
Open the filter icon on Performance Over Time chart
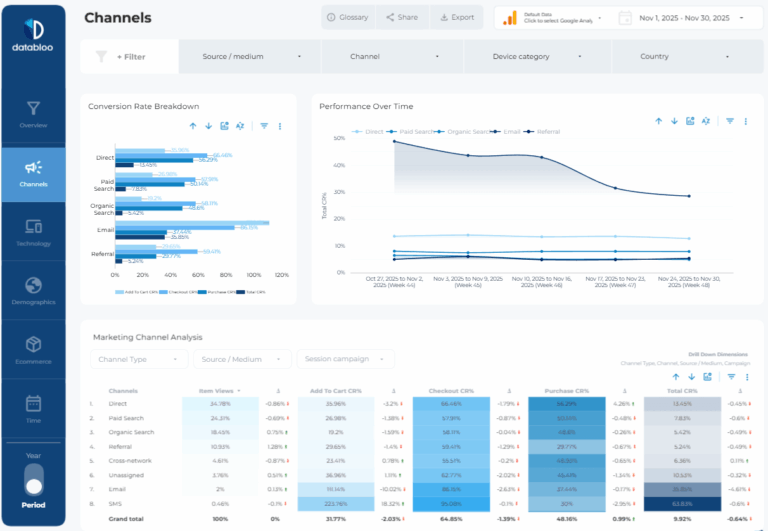click(730, 121)
